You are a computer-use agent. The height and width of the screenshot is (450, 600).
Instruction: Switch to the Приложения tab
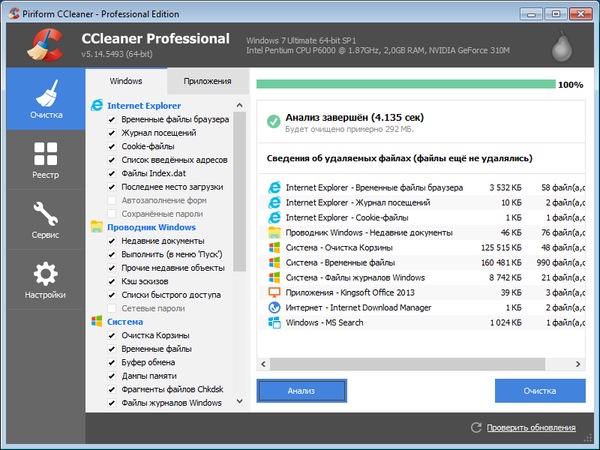click(207, 81)
